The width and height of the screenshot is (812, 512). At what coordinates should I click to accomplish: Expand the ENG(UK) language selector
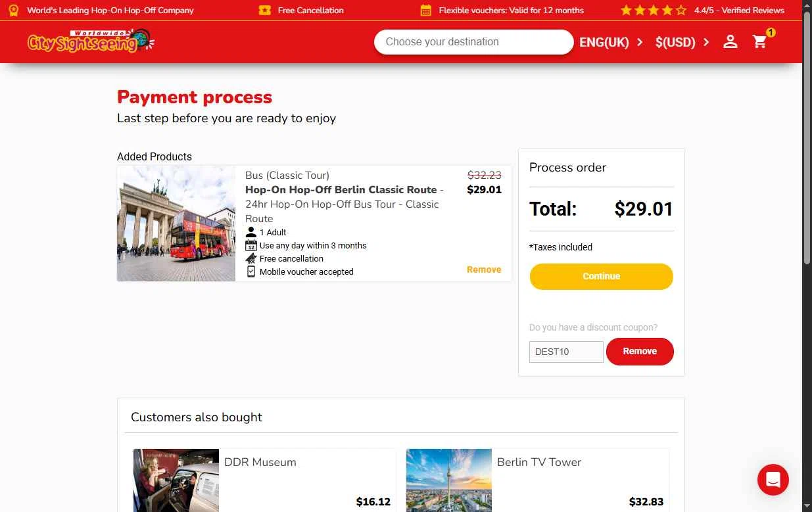[x=611, y=42]
